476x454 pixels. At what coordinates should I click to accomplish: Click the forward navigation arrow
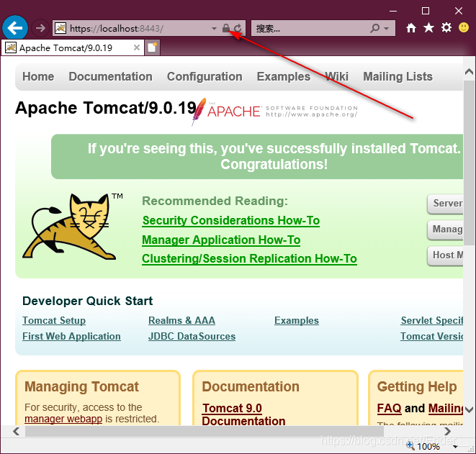point(40,28)
